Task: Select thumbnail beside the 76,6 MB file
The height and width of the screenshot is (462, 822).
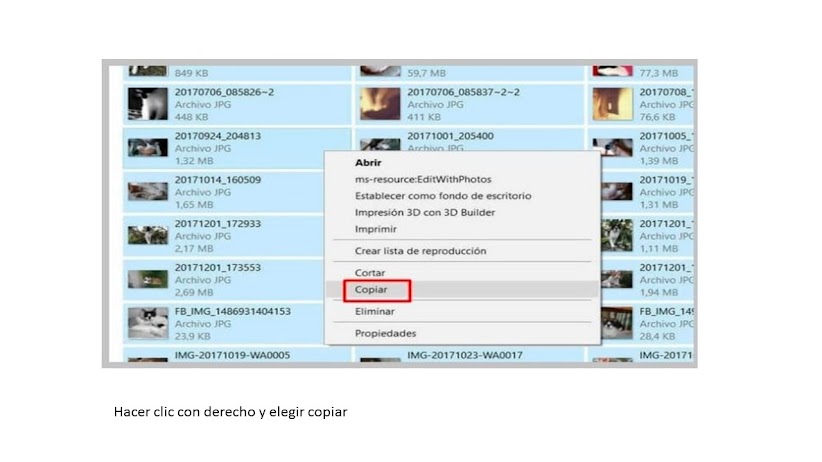Action: [x=612, y=104]
